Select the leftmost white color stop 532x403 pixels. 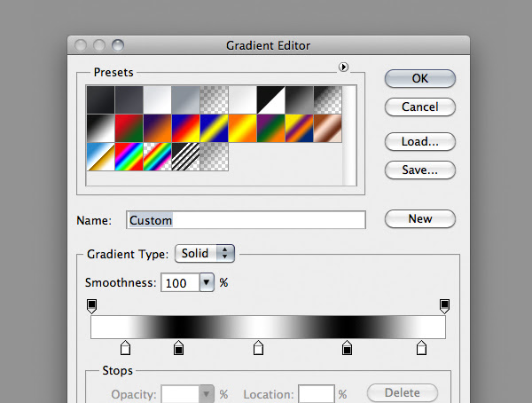[126, 348]
